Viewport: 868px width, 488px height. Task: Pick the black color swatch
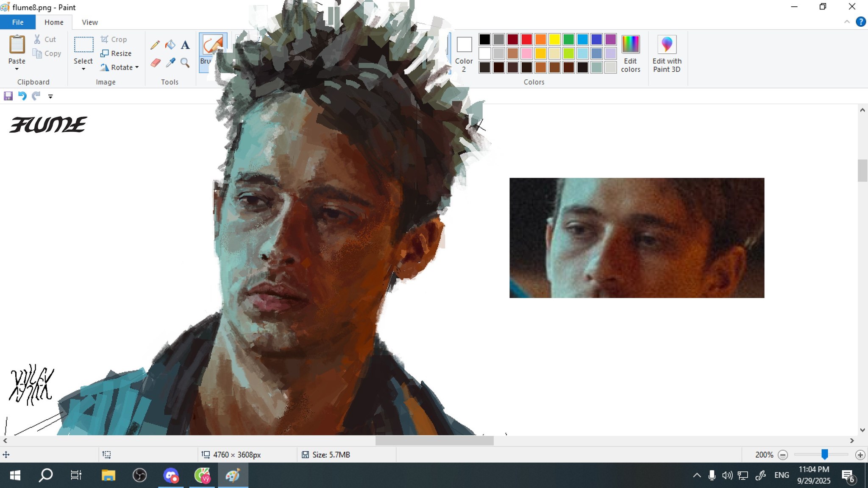[x=485, y=39]
